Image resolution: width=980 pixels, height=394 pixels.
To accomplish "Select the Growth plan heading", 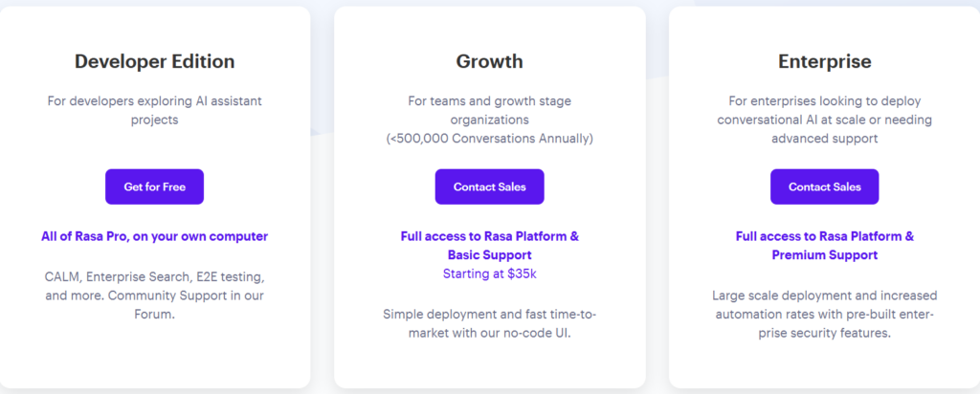I will tap(489, 61).
